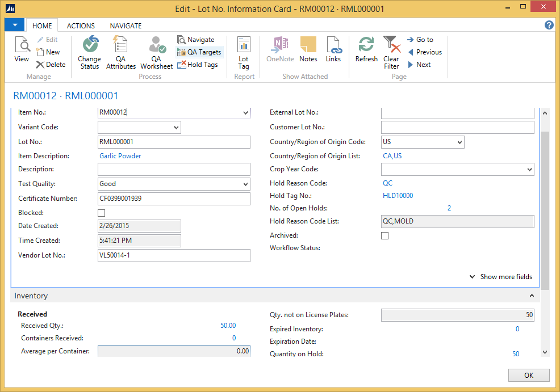The height and width of the screenshot is (392, 560).
Task: Open Notes in Show Attached group
Action: [308, 50]
